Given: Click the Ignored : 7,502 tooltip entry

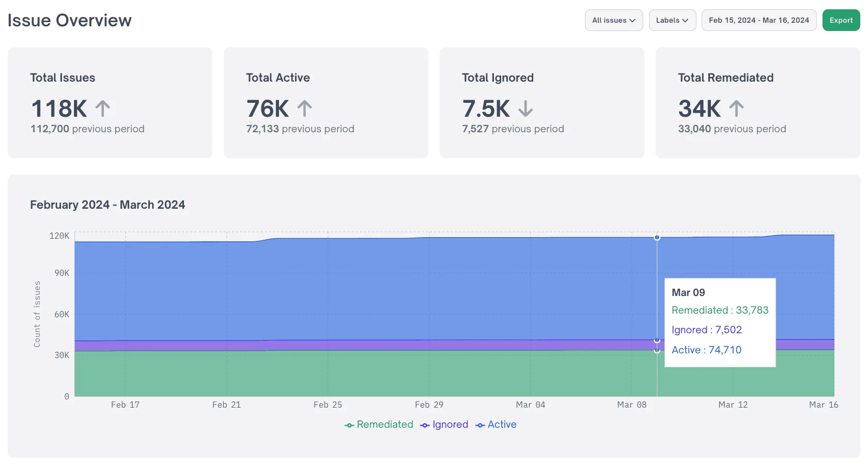Looking at the screenshot, I should point(706,330).
